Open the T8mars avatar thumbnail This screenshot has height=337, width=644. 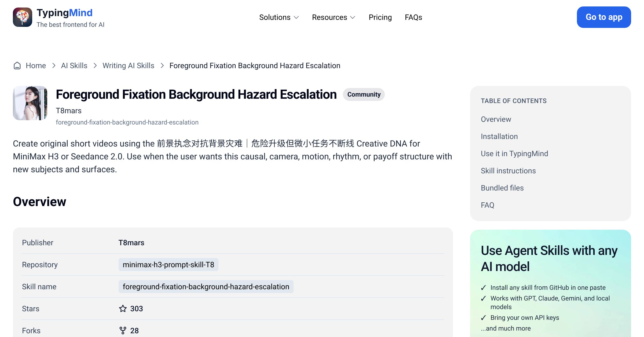point(30,103)
